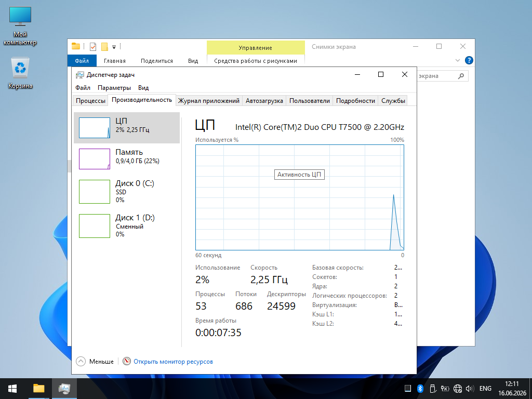This screenshot has height=399, width=532.
Task: Select Диск 1 (D:) Сменный entry
Action: [x=127, y=226]
